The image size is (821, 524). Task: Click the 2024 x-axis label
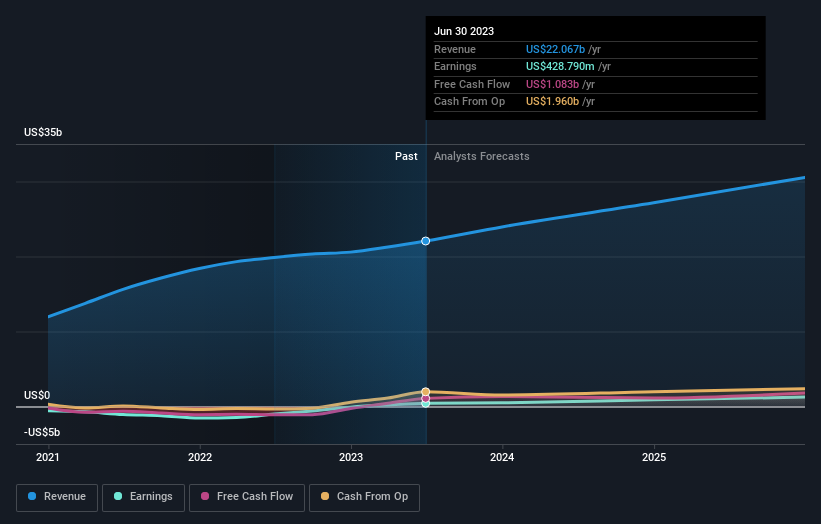click(x=502, y=457)
